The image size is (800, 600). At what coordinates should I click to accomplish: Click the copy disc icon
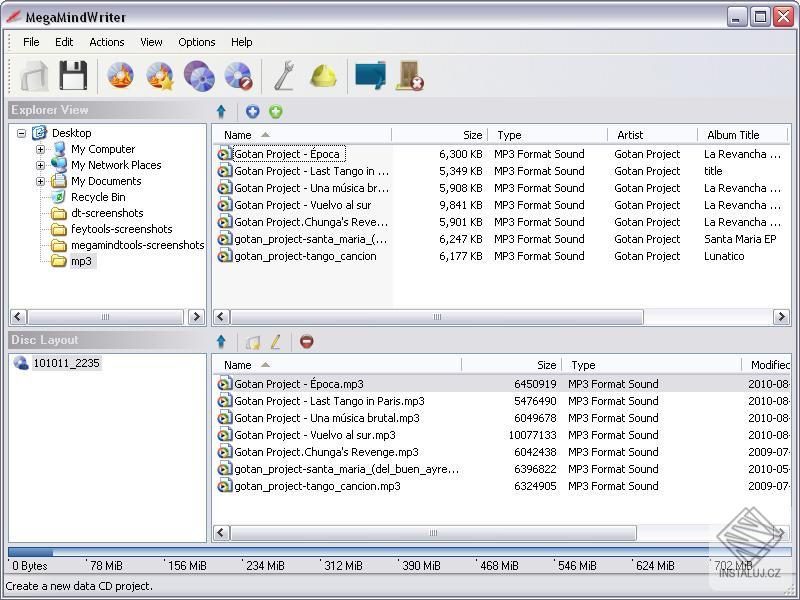click(x=199, y=76)
